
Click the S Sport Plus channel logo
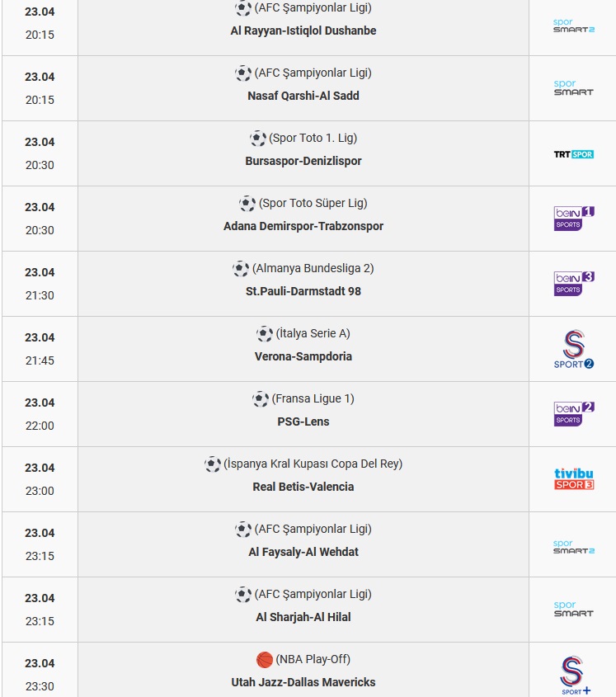tap(574, 675)
